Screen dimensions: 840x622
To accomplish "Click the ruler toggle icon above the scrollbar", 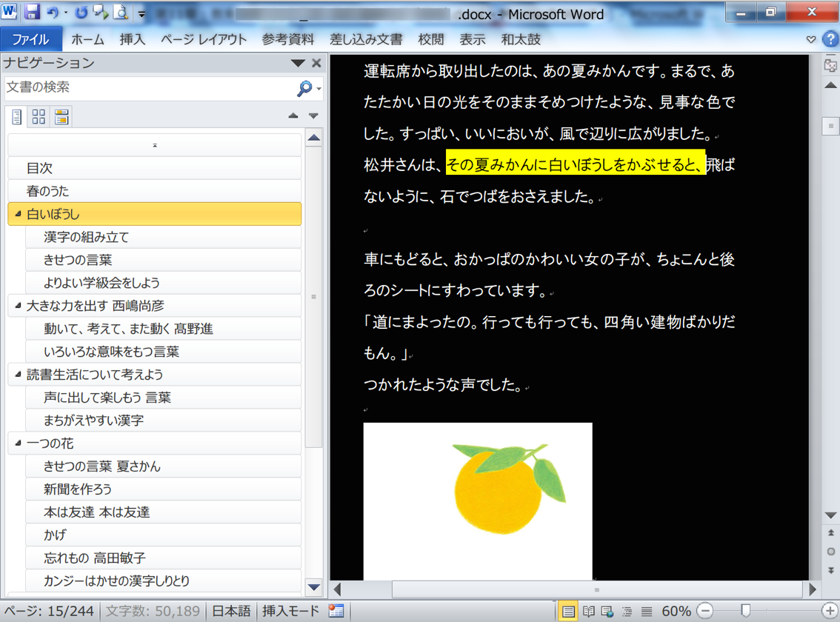I will tap(830, 66).
